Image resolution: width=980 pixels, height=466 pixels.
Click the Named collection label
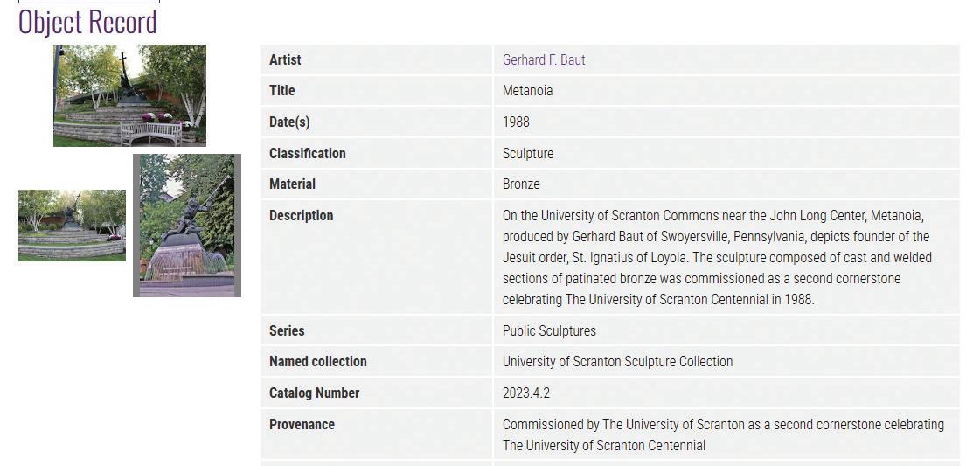click(x=317, y=361)
